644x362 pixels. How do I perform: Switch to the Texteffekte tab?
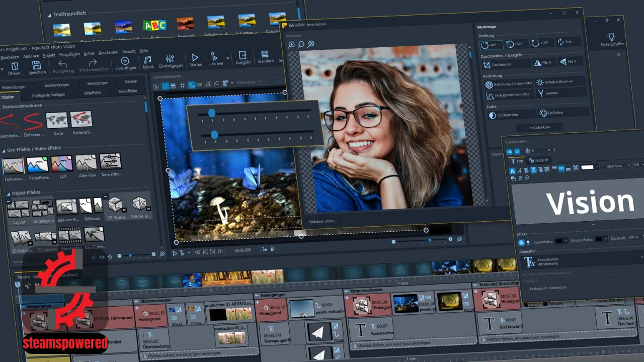[127, 91]
